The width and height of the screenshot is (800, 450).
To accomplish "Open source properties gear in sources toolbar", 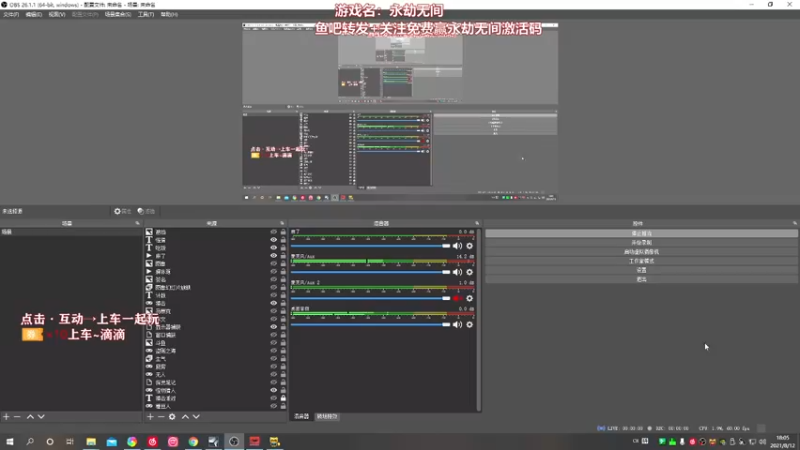I will click(172, 417).
